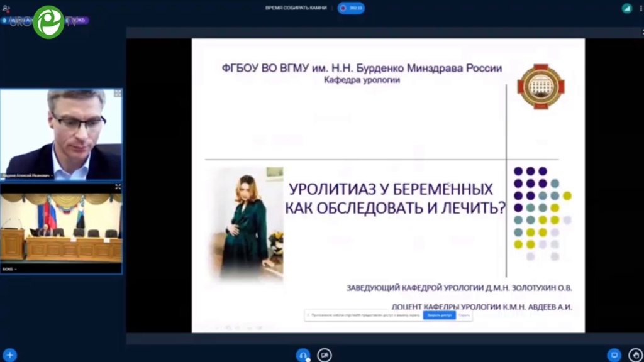Click the meeting title ВРЕМЯ СОБИРАТЬ КАМНИ

(x=296, y=8)
